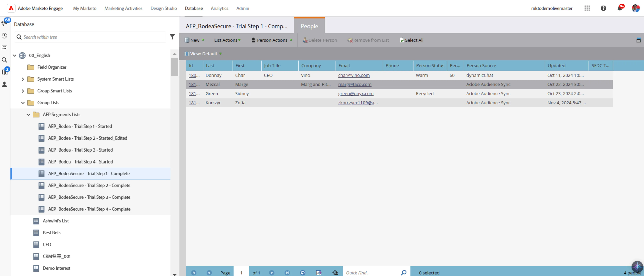Open the Person Actions dropdown

pyautogui.click(x=272, y=40)
